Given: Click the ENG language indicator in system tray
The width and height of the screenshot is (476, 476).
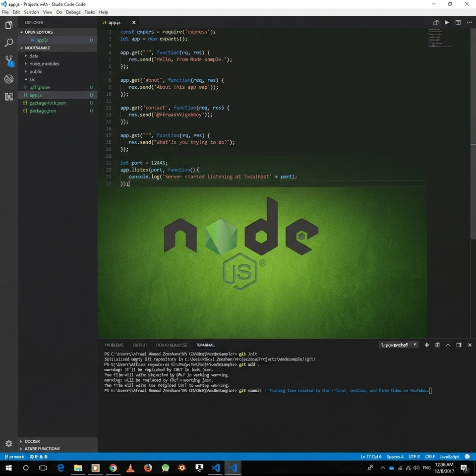Looking at the screenshot, I should click(x=426, y=468).
